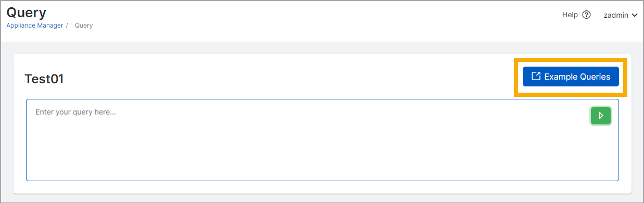Click the Help question mark icon
Viewport: 644px width, 203px height.
click(x=586, y=15)
